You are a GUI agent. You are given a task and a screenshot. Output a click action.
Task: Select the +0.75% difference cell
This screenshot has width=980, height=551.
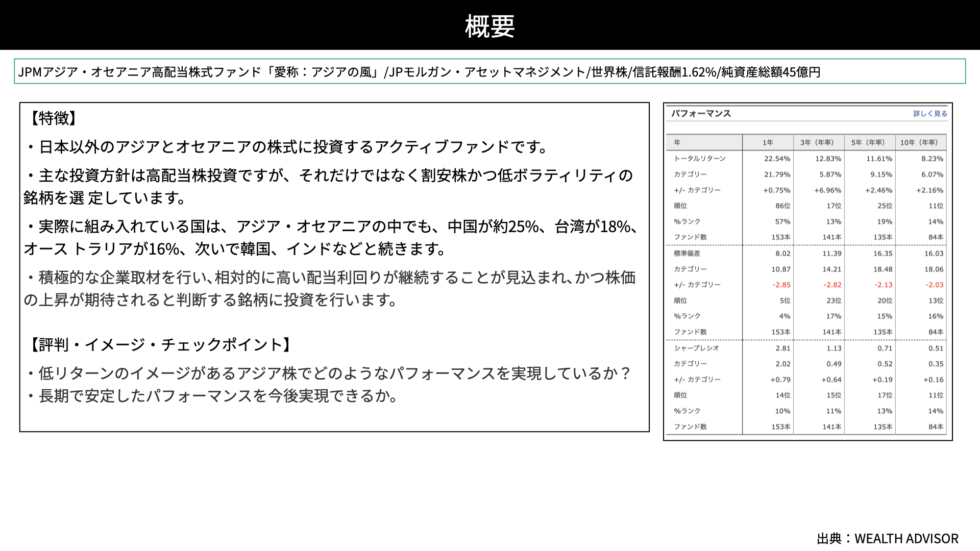pyautogui.click(x=777, y=190)
